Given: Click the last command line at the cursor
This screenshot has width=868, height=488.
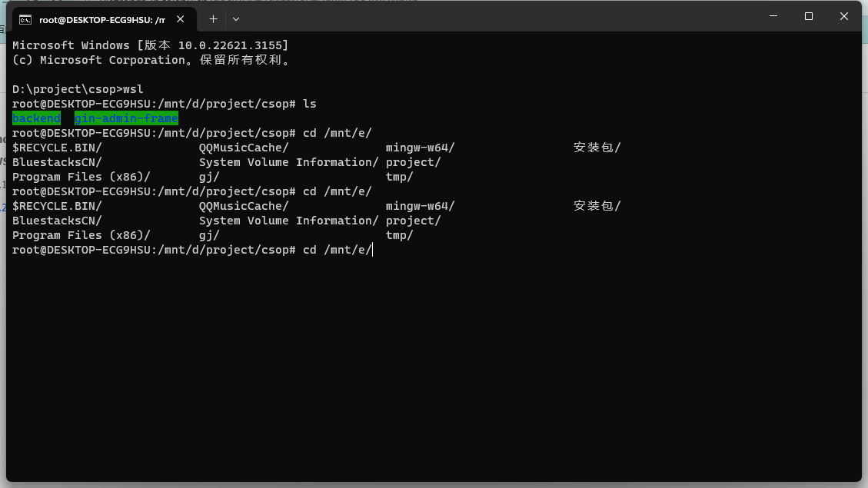Looking at the screenshot, I should 193,250.
